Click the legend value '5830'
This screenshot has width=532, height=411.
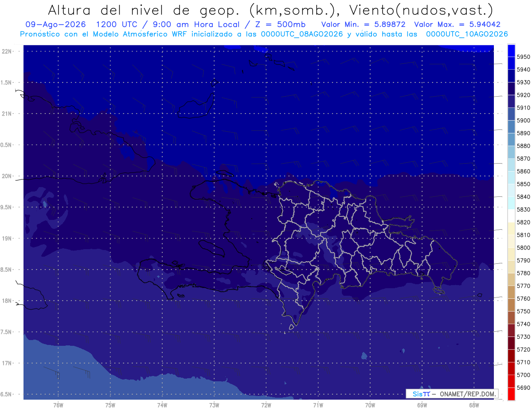[524, 209]
